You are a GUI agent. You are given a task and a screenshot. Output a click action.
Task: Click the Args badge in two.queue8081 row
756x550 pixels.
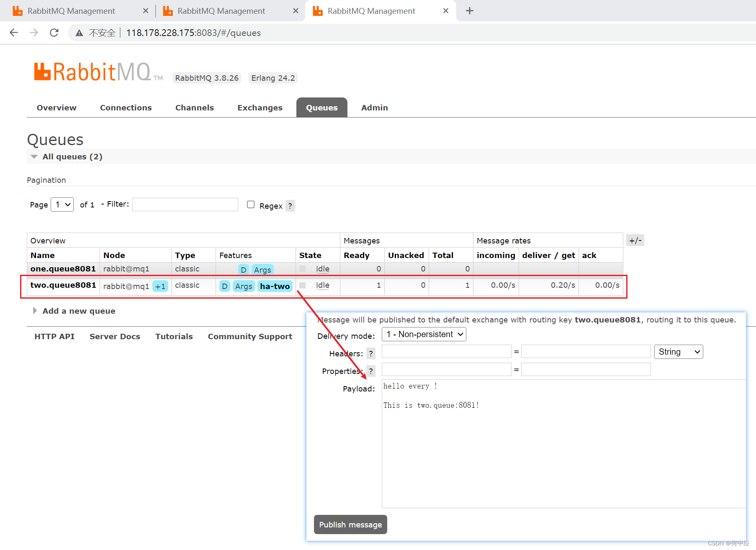click(244, 286)
